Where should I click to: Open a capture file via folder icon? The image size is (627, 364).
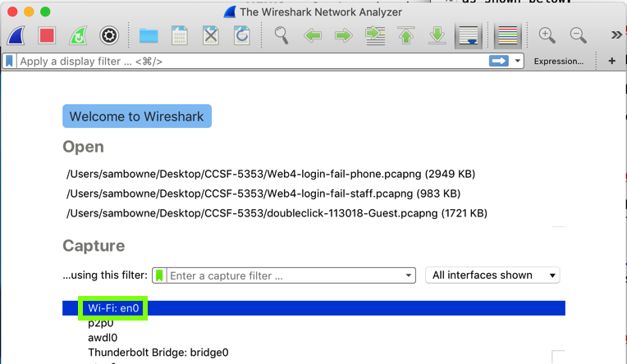click(x=149, y=35)
